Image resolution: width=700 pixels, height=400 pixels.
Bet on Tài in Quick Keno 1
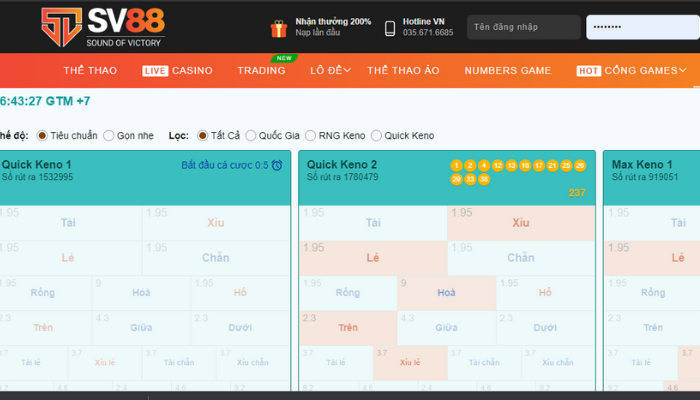coord(68,222)
